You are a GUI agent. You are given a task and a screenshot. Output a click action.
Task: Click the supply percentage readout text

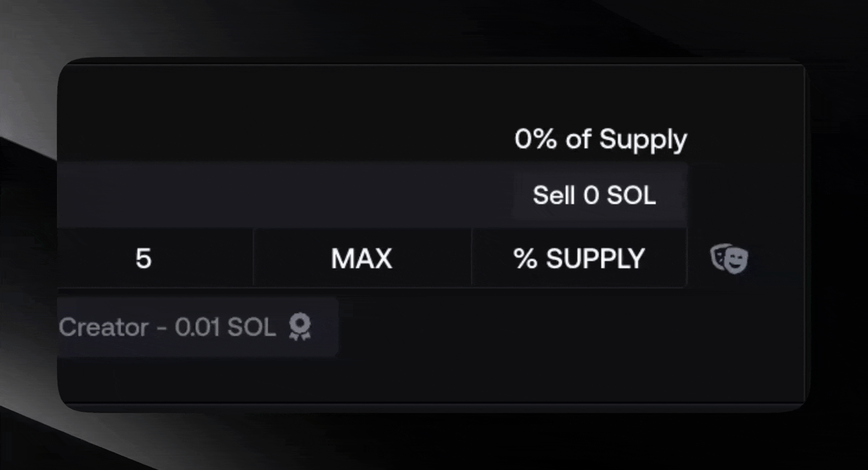click(x=601, y=140)
